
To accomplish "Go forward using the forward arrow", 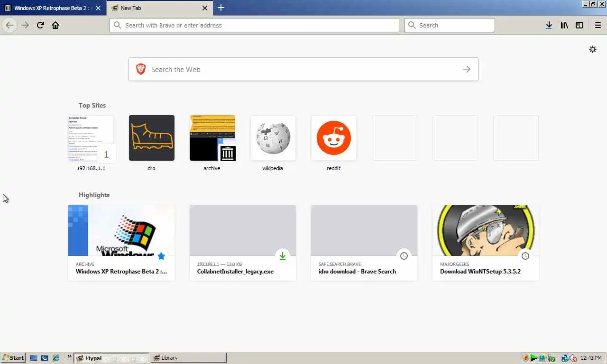I will point(25,25).
